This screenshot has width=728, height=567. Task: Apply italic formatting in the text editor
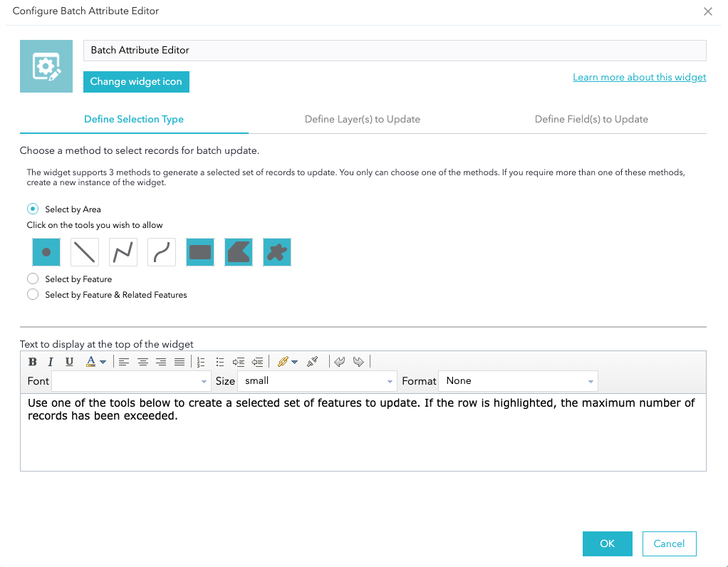51,362
